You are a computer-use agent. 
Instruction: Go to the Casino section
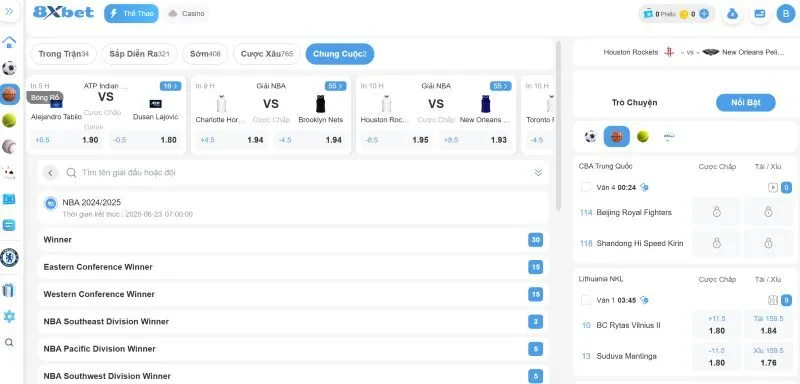[x=187, y=14]
